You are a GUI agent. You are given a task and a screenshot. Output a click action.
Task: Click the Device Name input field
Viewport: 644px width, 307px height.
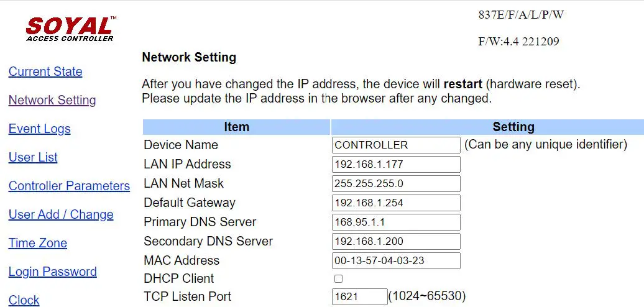[396, 145]
